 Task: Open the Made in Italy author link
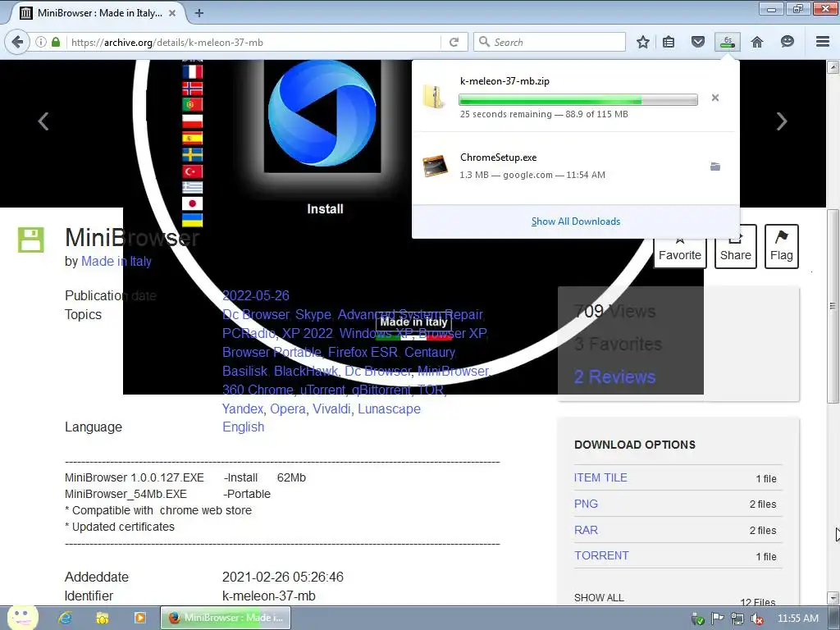point(116,262)
